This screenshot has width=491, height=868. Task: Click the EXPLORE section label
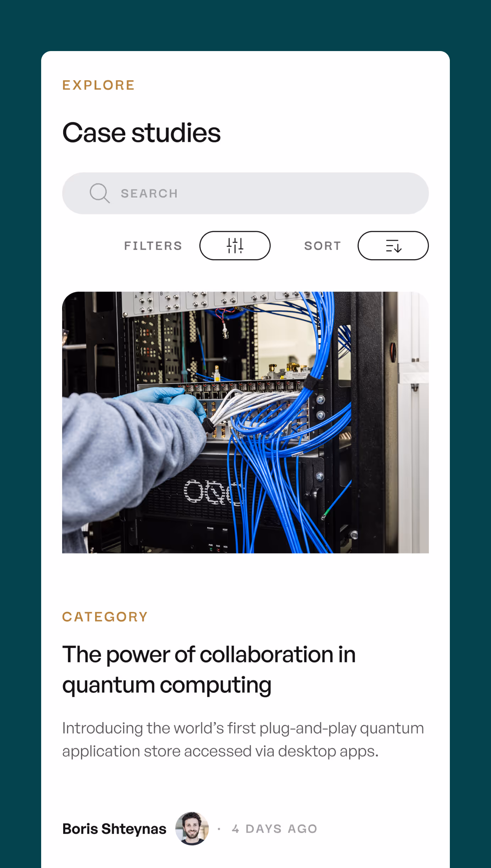(99, 85)
